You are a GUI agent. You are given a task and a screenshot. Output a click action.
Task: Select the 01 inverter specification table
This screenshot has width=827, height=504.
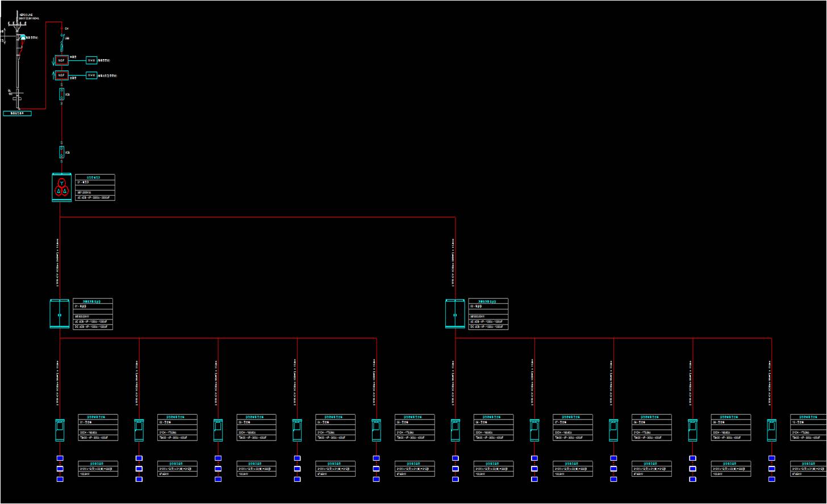point(98,427)
